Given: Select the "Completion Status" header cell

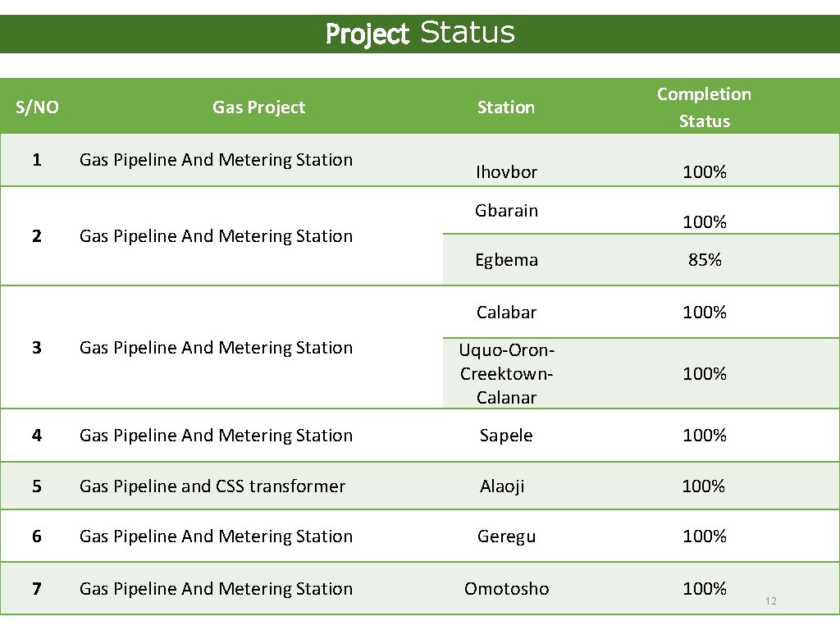Looking at the screenshot, I should 704,107.
